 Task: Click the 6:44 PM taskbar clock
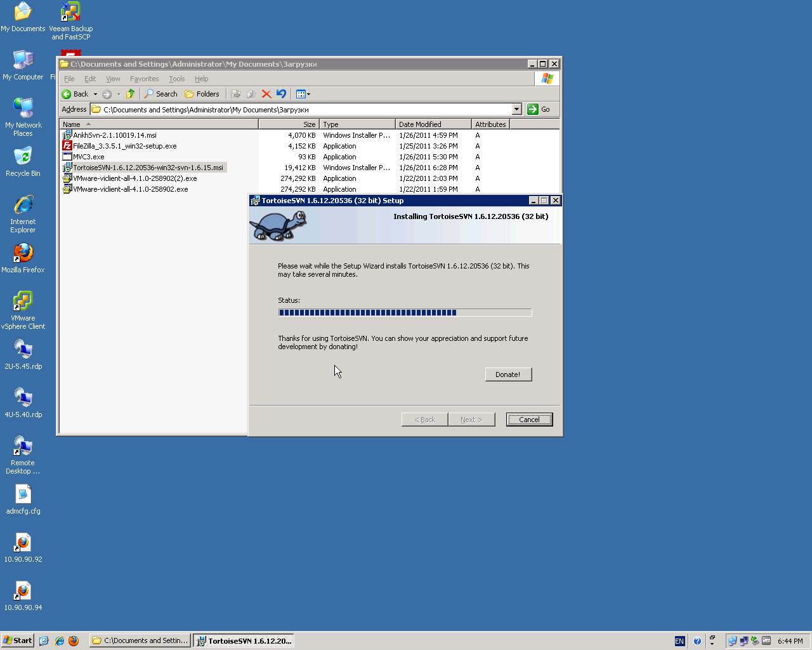click(x=790, y=641)
